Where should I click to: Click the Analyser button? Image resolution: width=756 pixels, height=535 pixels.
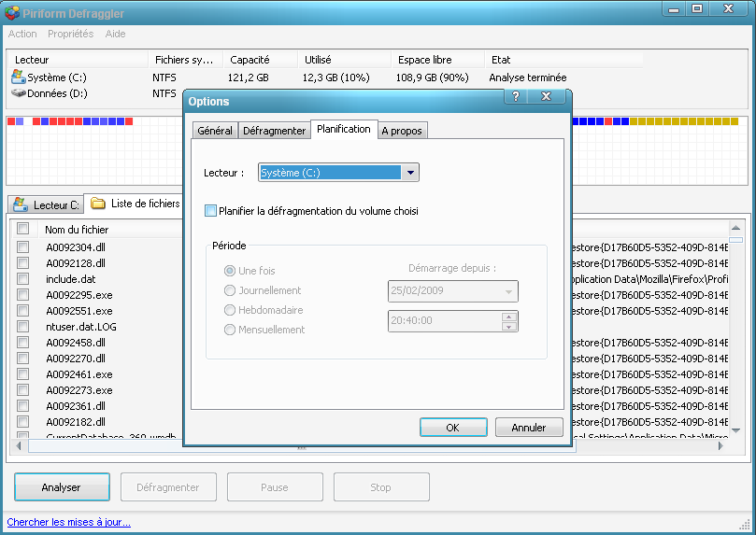(x=62, y=487)
